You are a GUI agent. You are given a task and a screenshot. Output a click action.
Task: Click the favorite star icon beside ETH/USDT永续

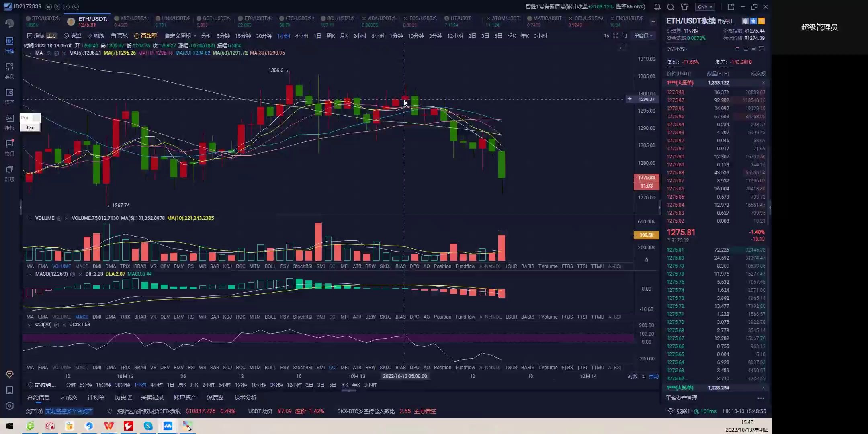tap(753, 21)
